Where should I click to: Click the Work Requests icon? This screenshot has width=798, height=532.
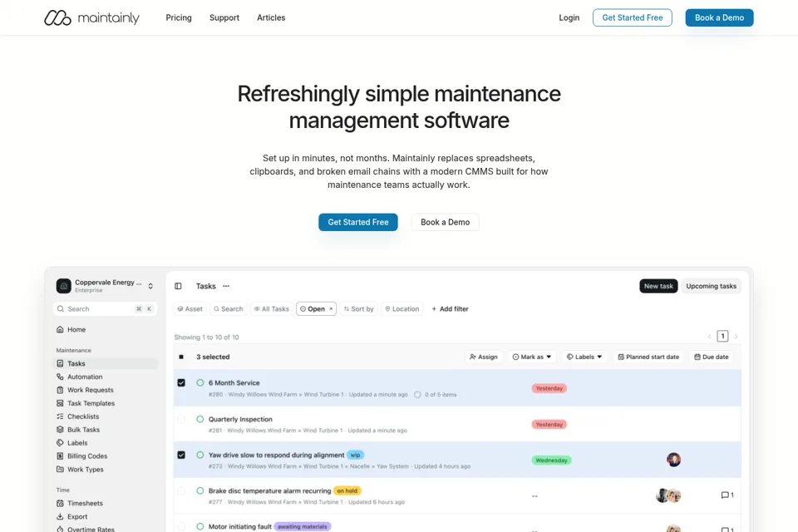pyautogui.click(x=60, y=390)
